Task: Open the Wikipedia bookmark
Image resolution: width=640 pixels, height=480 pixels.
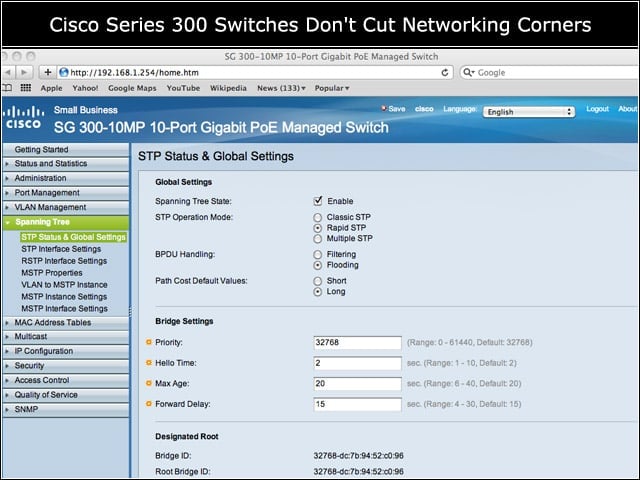Action: click(x=228, y=88)
